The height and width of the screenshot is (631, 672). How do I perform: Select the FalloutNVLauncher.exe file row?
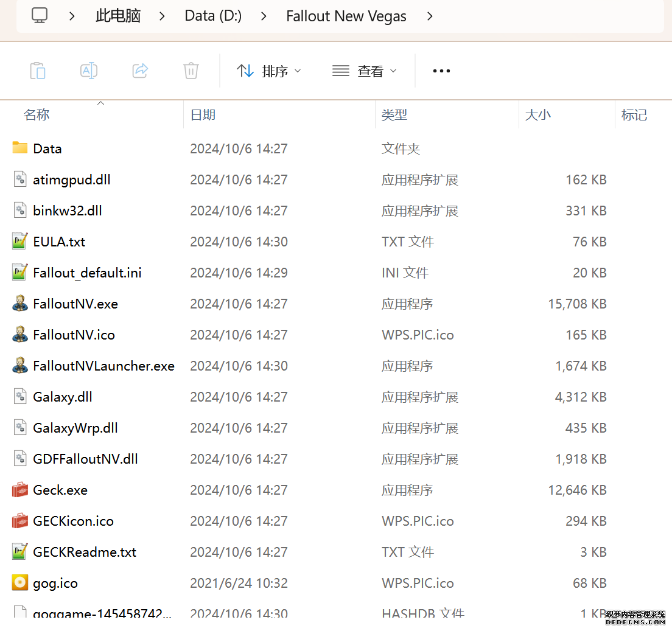(x=103, y=366)
